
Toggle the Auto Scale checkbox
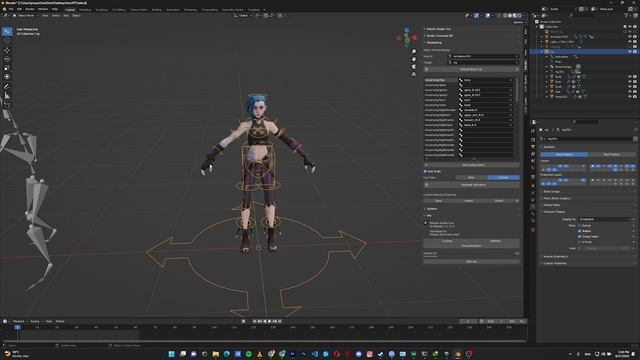[x=425, y=171]
